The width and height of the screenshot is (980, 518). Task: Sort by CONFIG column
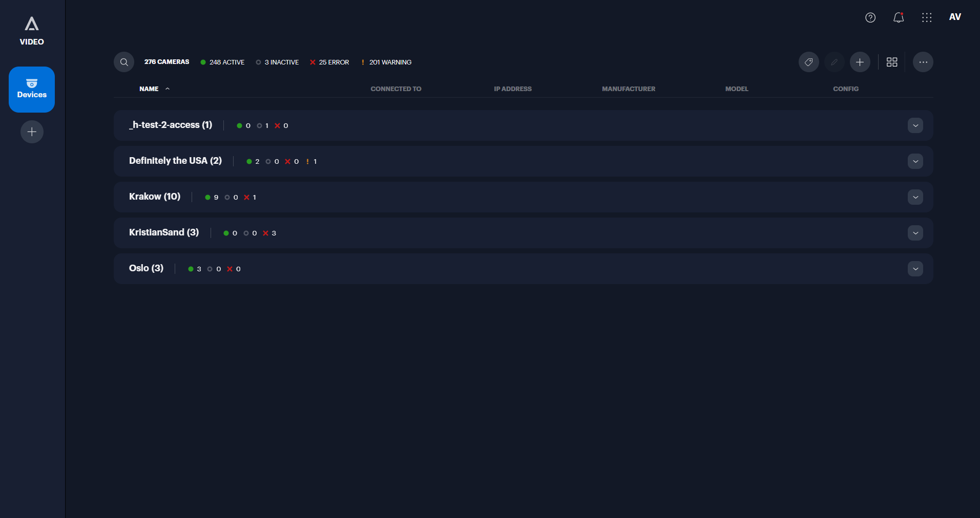click(846, 89)
